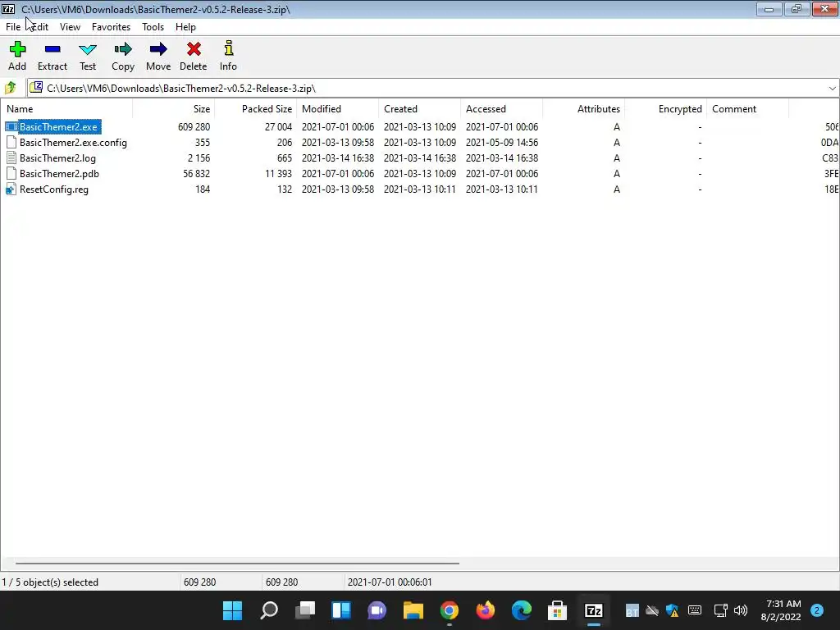
Task: Open the File menu
Action: 13,27
